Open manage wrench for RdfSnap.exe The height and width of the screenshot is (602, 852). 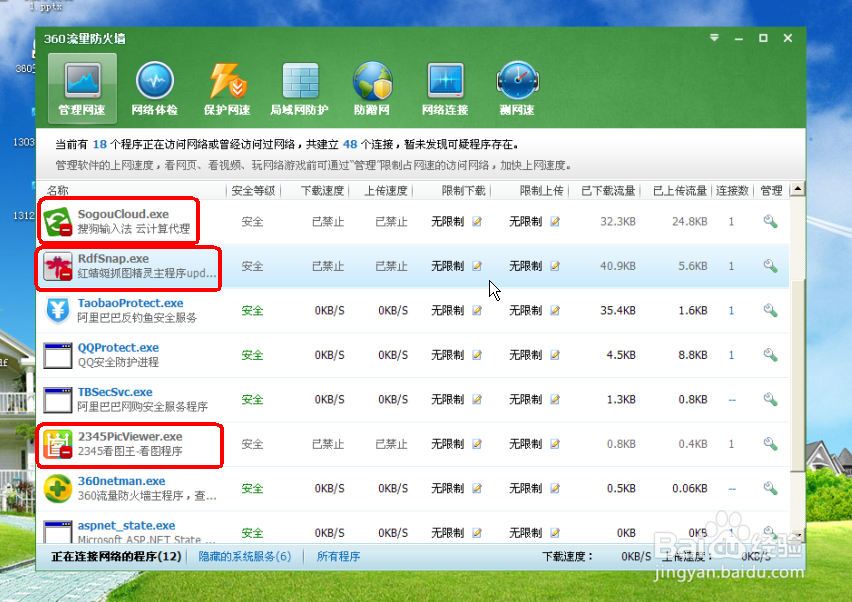(770, 266)
